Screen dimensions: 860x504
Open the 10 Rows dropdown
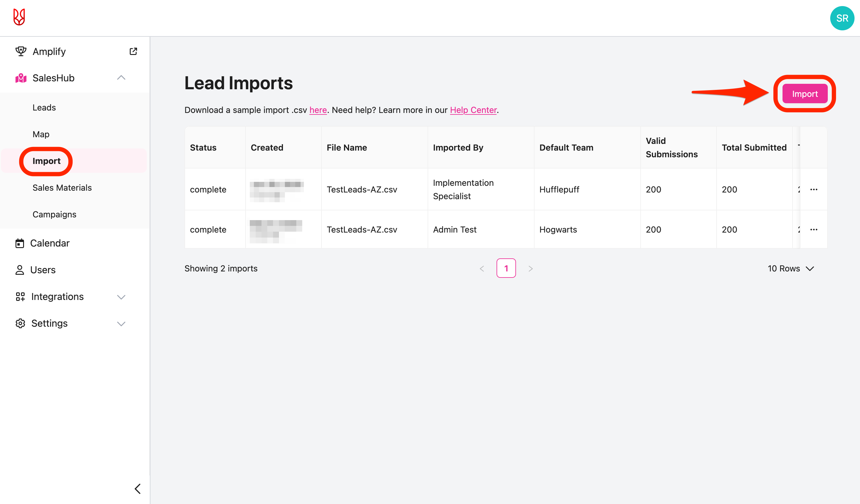click(791, 268)
